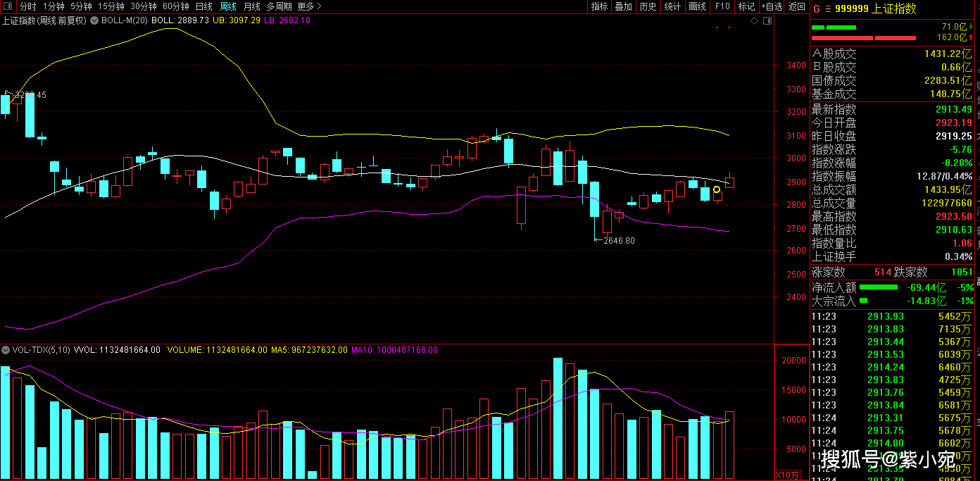Viewport: 980px width, 481px height.
Task: Open the F10 company info
Action: point(722,6)
